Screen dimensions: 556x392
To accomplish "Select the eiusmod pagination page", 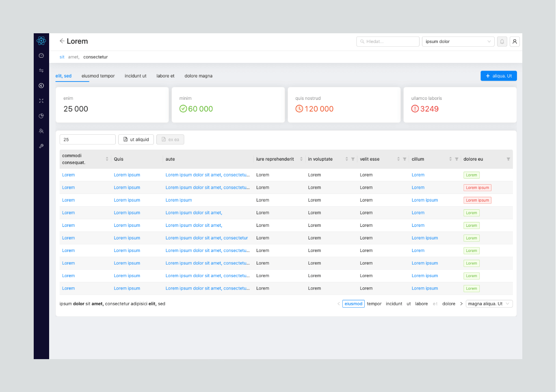I will tap(353, 304).
